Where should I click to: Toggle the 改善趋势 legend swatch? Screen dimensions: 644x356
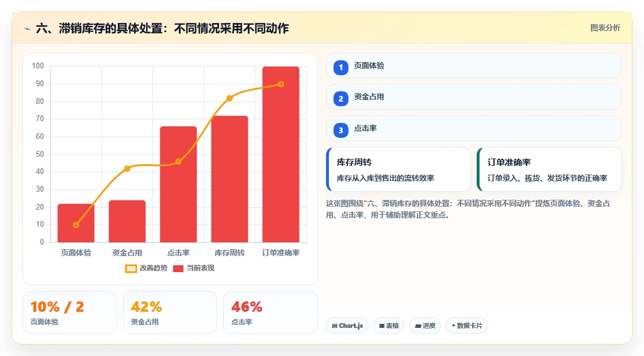pyautogui.click(x=131, y=269)
